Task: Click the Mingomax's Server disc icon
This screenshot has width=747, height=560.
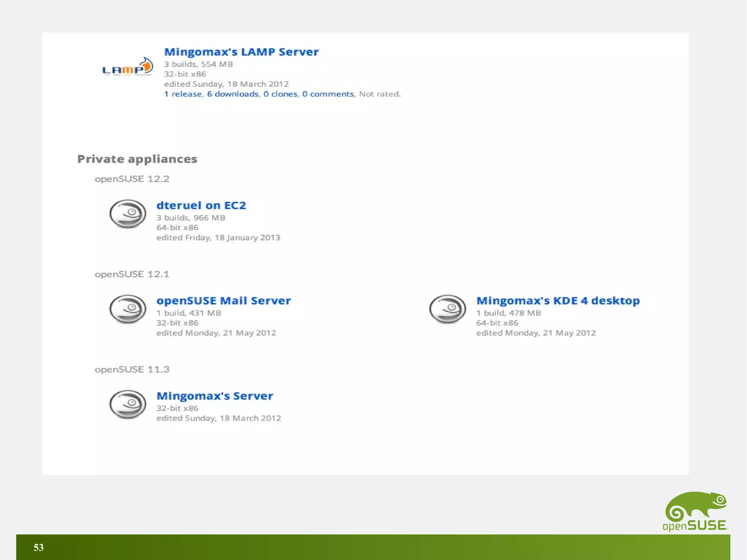Action: pos(128,404)
